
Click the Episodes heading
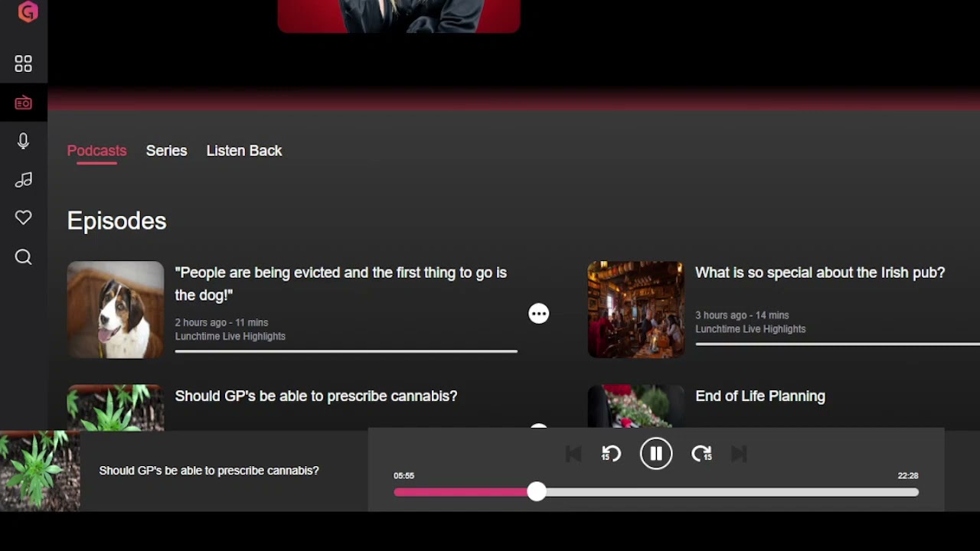click(116, 221)
